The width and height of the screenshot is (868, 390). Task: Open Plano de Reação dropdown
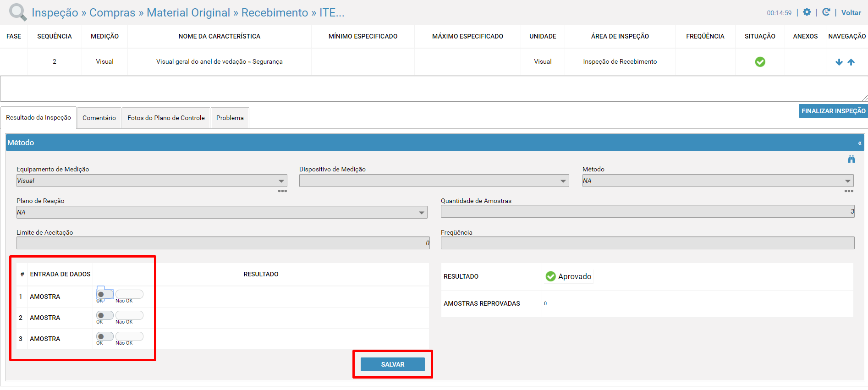tap(222, 212)
